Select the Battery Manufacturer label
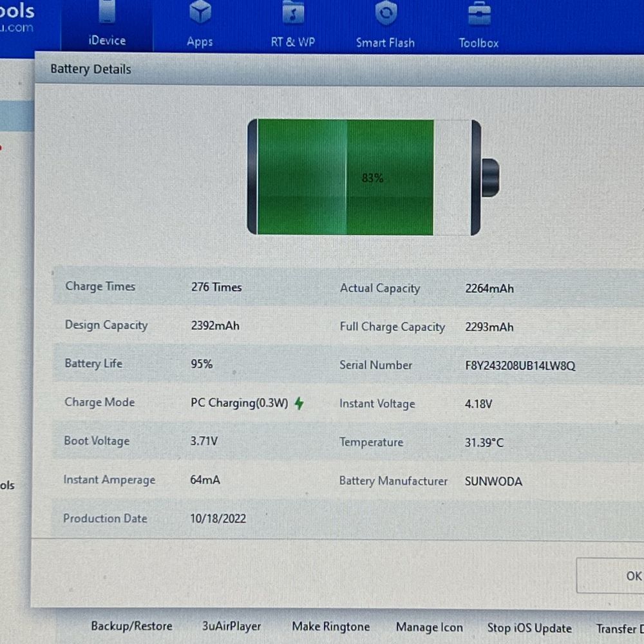This screenshot has height=644, width=644. pyautogui.click(x=393, y=481)
